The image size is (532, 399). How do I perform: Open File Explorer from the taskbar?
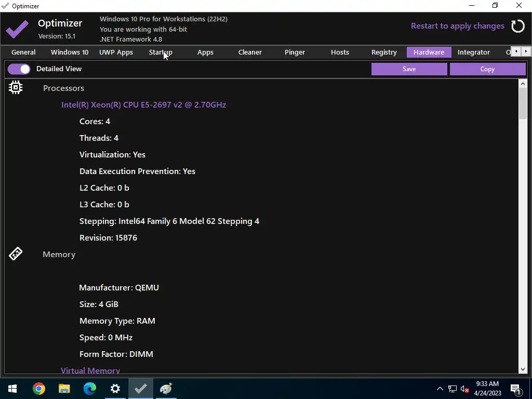tap(64, 389)
